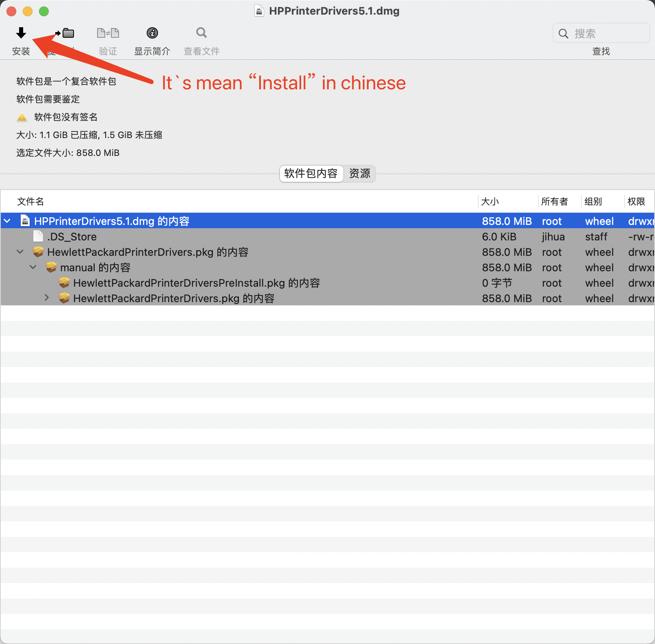This screenshot has width=655, height=644.
Task: Click the warning triangle beside 软件包没有签名
Action: click(x=22, y=117)
